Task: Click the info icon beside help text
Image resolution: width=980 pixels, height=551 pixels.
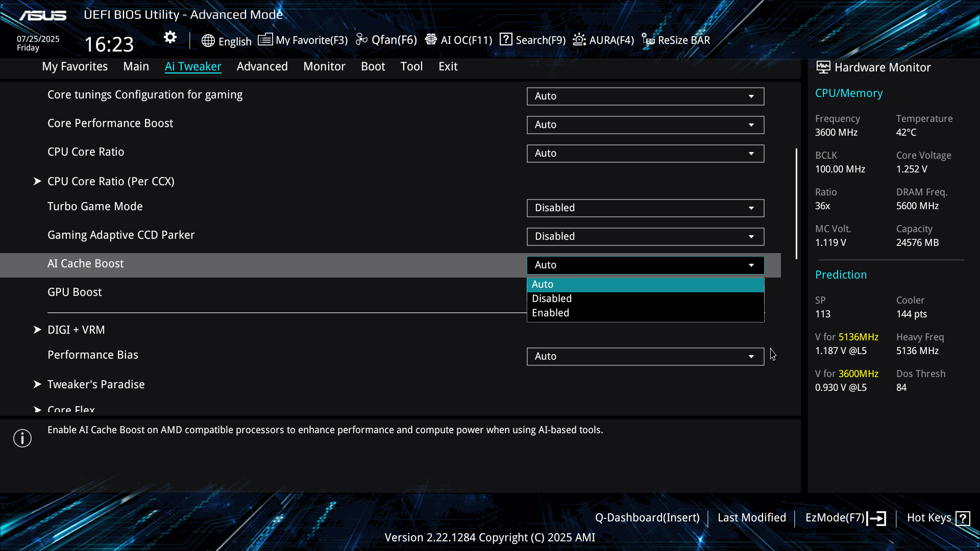Action: coord(22,438)
